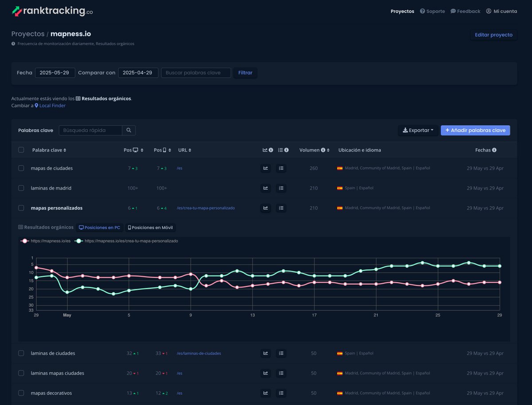
Task: Open the /es URL of mapas de ciudades
Action: (180, 168)
